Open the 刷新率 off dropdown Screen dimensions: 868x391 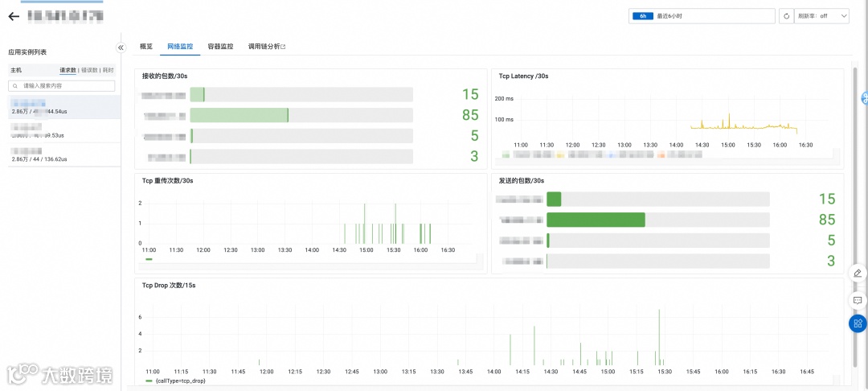821,16
